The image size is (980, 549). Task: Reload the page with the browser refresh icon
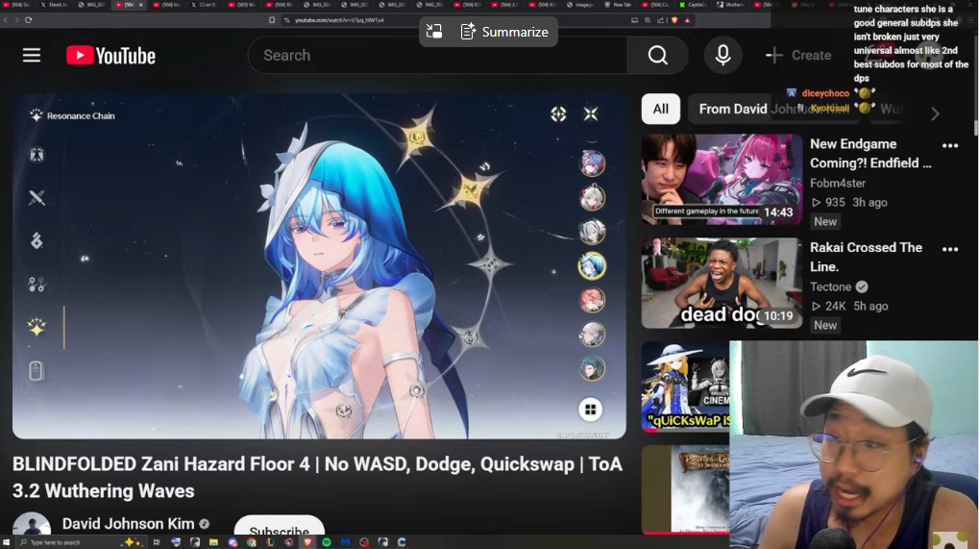[x=28, y=20]
